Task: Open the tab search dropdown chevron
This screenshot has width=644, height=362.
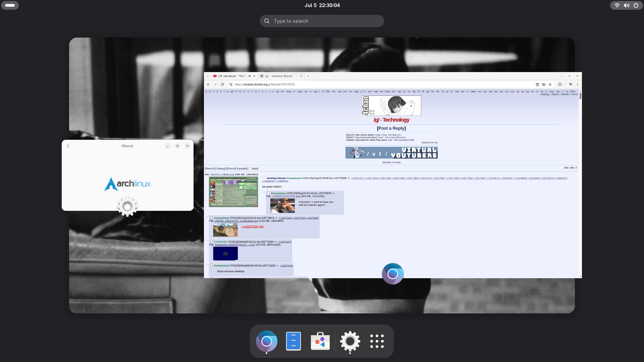Action: 208,76
